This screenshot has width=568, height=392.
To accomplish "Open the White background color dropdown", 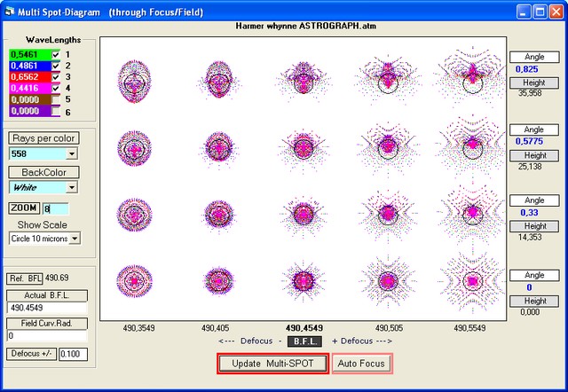I will [x=72, y=187].
